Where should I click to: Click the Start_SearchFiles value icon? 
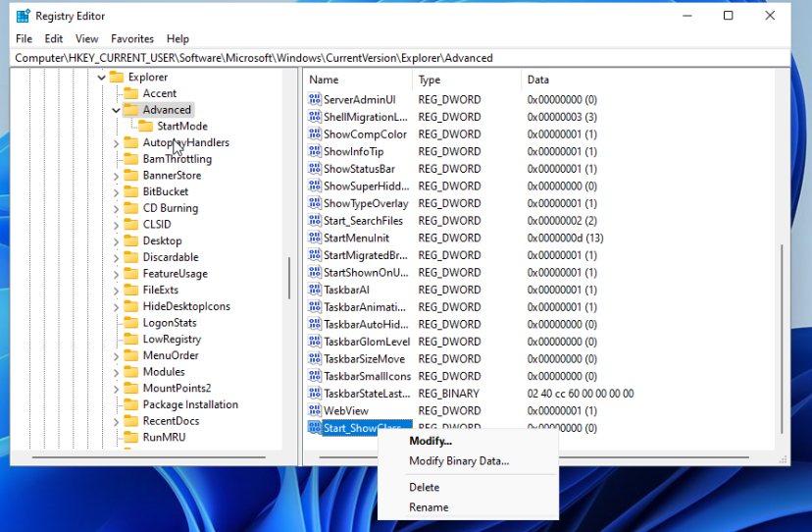point(315,221)
